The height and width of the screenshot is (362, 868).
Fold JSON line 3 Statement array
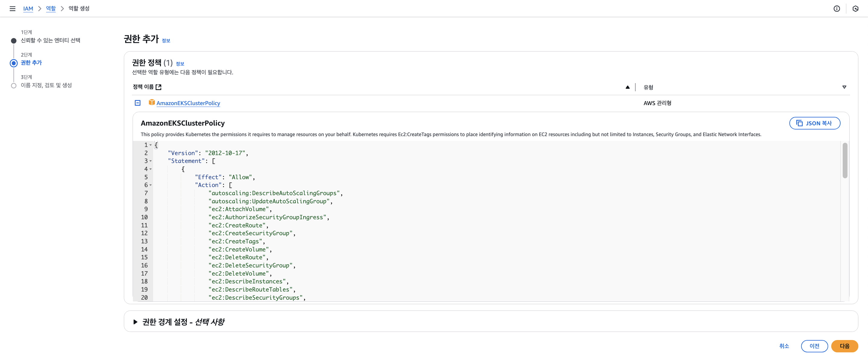click(x=151, y=161)
